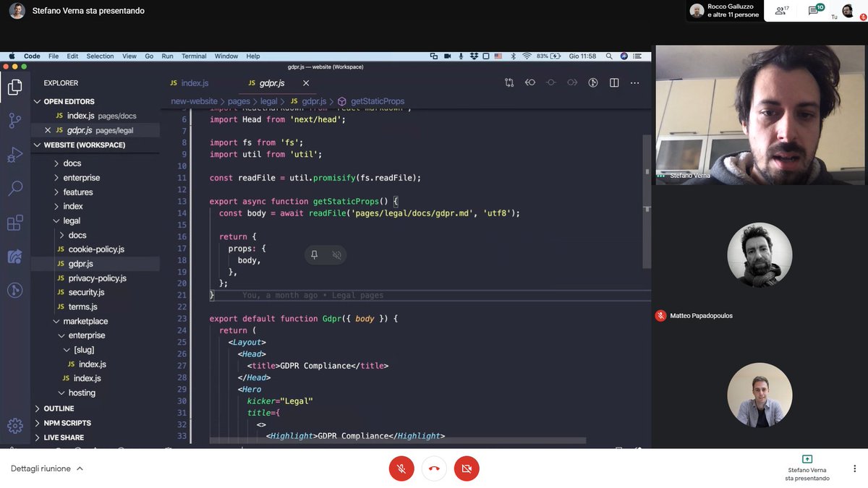This screenshot has height=488, width=868.
Task: Mute your microphone in the call
Action: click(x=401, y=468)
